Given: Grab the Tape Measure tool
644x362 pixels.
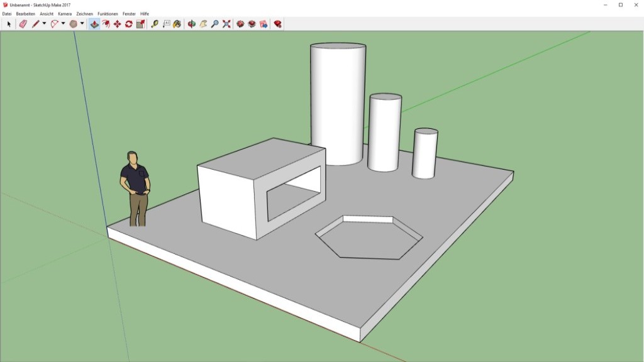Looking at the screenshot, I should (155, 23).
